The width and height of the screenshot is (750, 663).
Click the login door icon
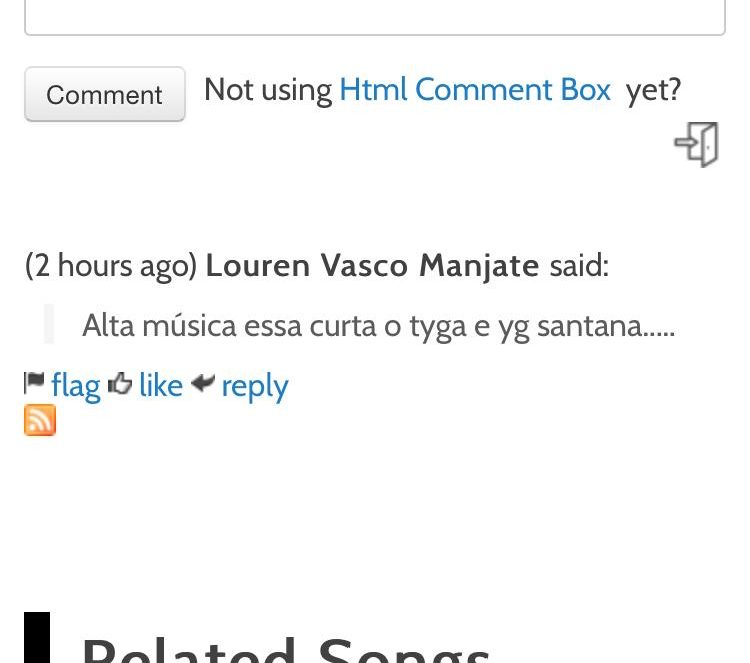pos(696,144)
